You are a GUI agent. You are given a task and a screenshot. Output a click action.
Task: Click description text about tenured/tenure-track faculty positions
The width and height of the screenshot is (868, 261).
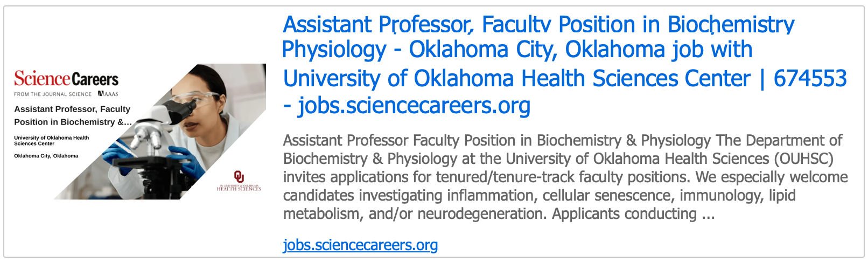click(565, 177)
